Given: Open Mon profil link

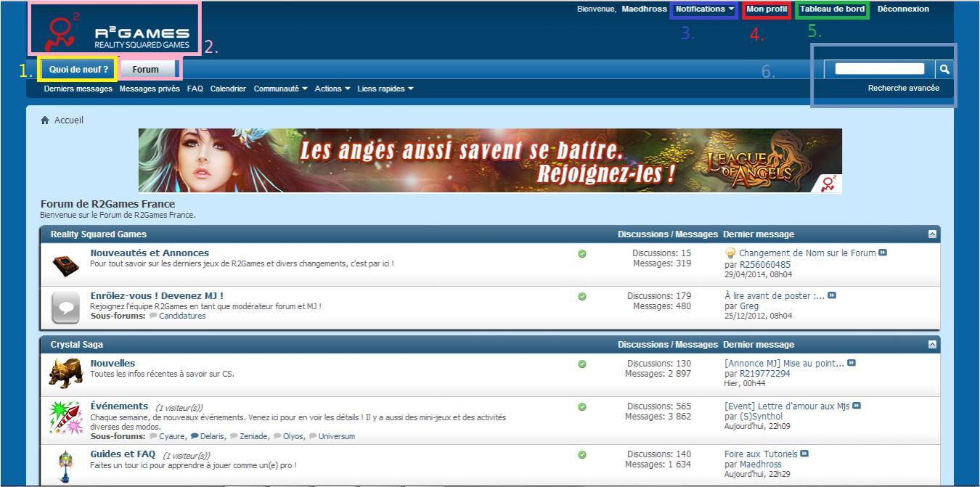Looking at the screenshot, I should (767, 9).
